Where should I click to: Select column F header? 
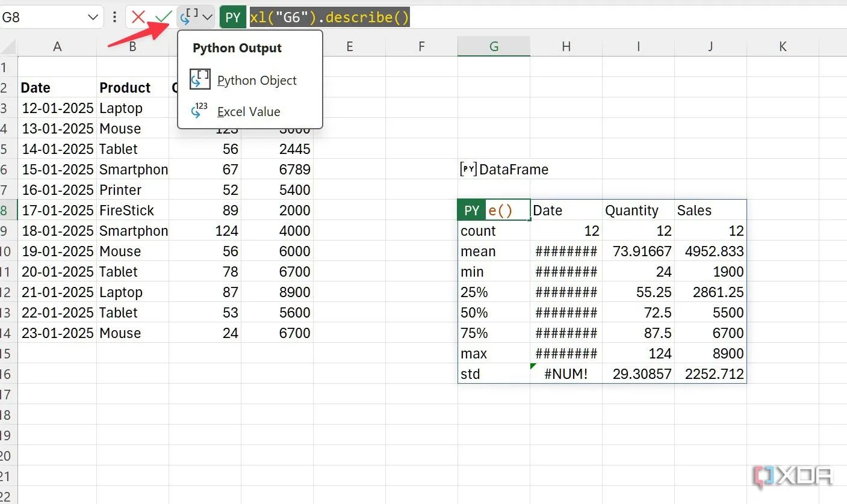coord(421,46)
